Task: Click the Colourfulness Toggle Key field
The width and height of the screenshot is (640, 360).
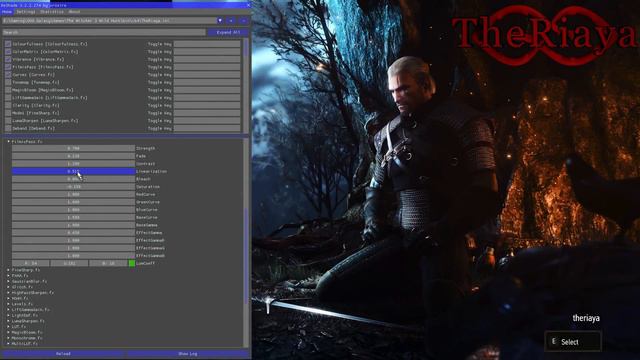Action: (x=207, y=44)
